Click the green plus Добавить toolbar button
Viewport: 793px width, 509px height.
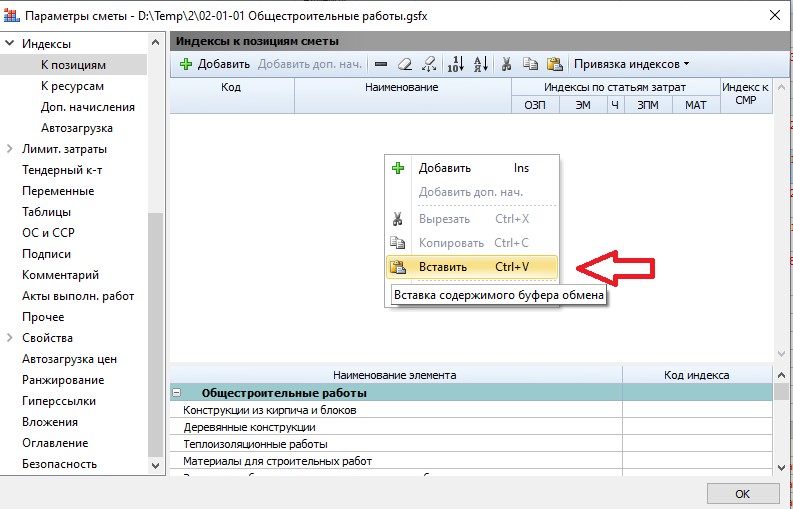coord(214,64)
